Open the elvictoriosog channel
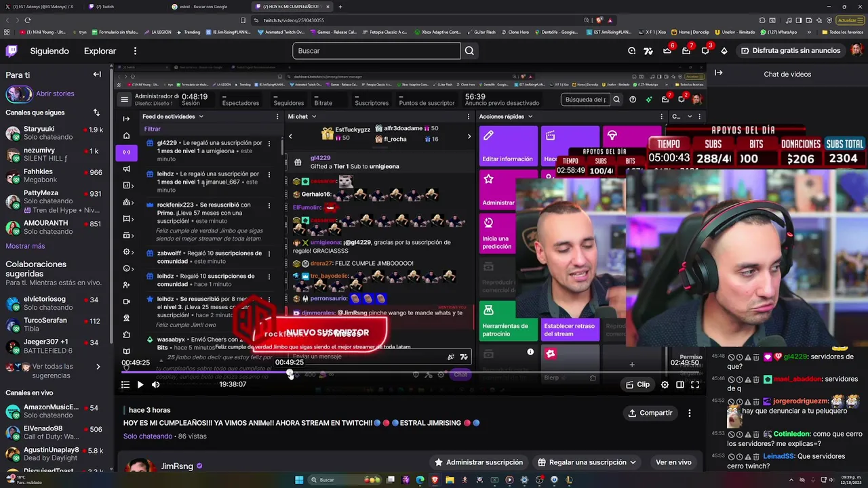The image size is (868, 488). tap(54, 303)
